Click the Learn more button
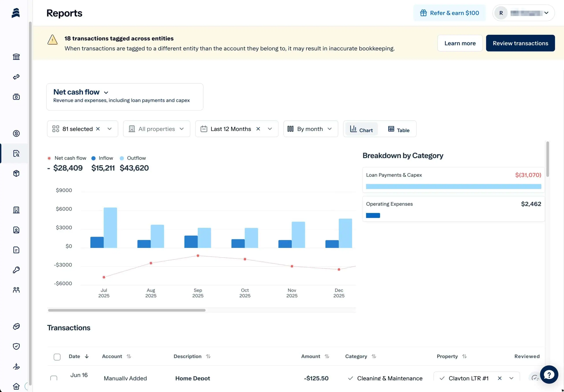This screenshot has height=392, width=564. 460,43
